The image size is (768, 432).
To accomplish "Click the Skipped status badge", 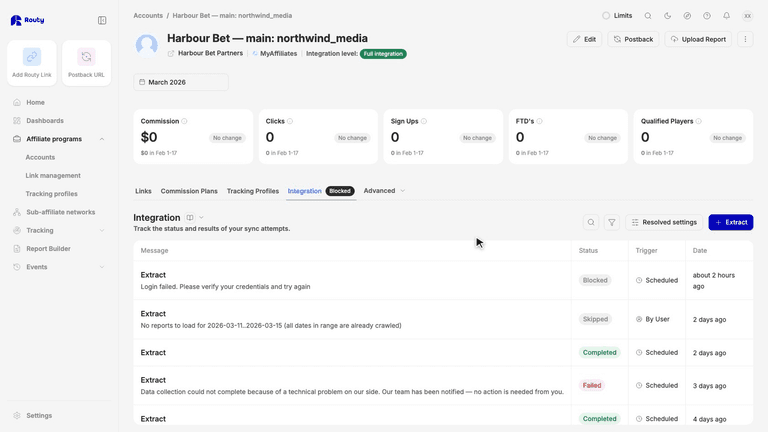I will (x=595, y=319).
